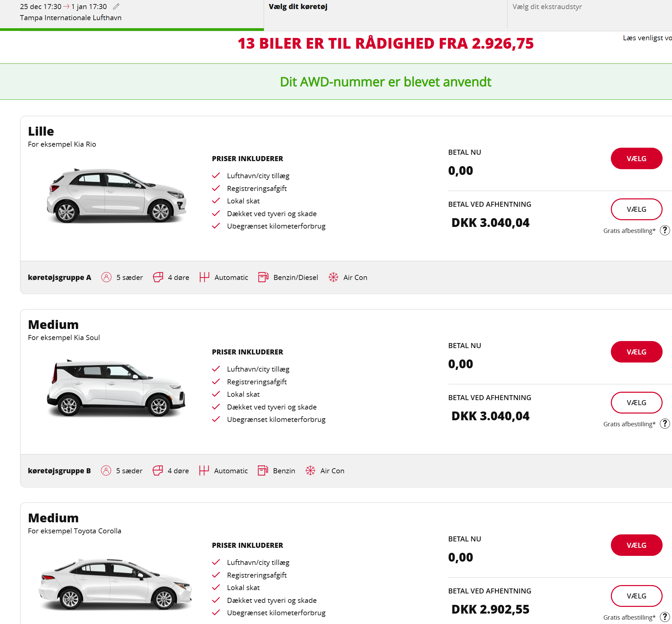Select the Toyota Corolla with Betal nu
Viewport: 672px width, 624px height.
point(636,545)
